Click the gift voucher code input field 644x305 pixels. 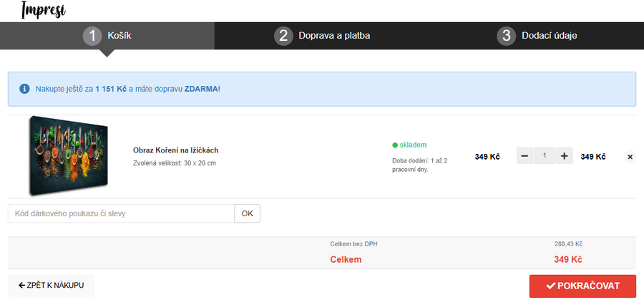(x=121, y=213)
